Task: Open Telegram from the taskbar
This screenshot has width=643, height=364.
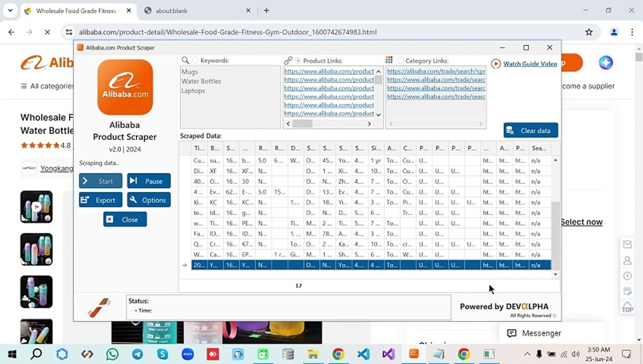Action: [137, 354]
